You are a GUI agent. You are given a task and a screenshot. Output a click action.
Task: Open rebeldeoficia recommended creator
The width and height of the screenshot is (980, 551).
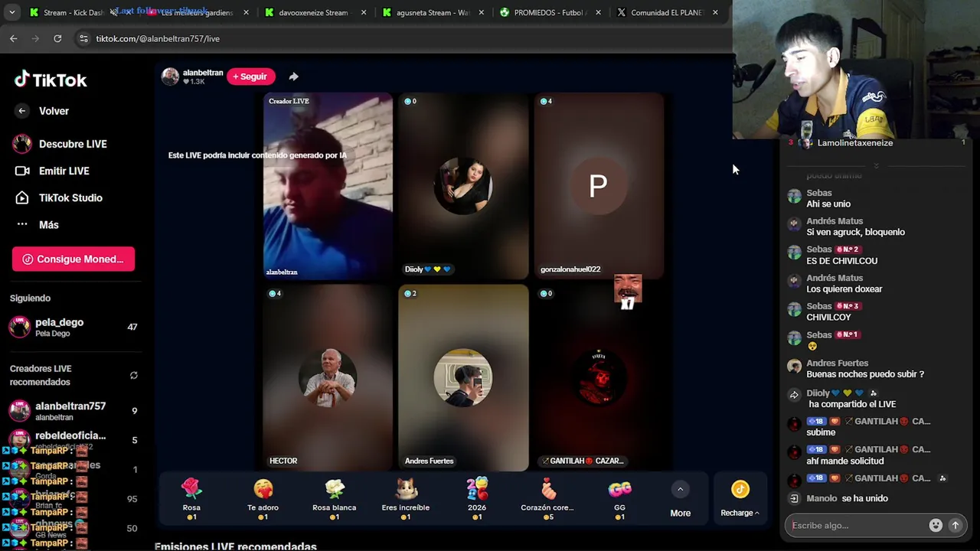pos(73,439)
